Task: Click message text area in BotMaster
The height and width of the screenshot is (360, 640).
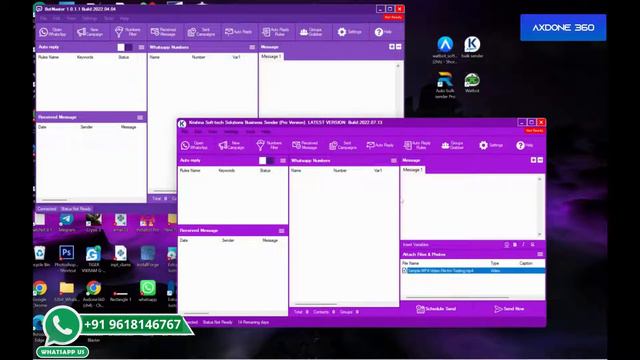Action: coord(328,89)
